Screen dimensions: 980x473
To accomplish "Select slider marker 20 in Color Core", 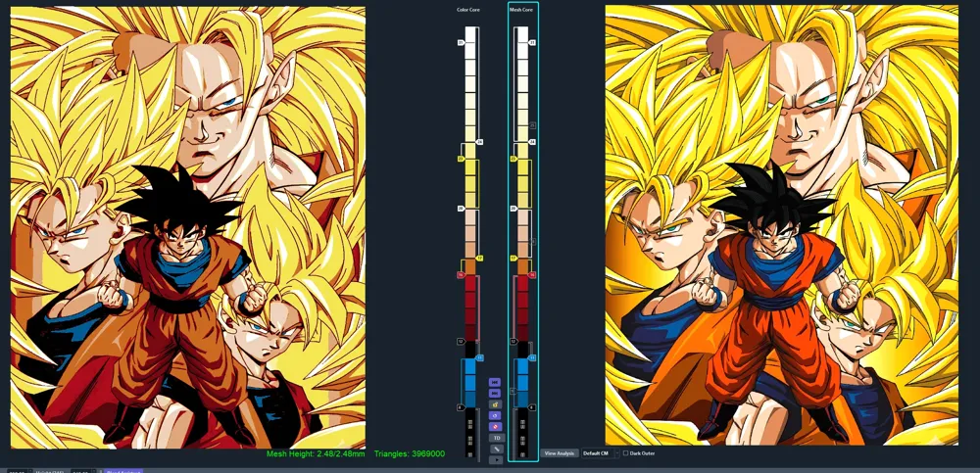I will (461, 208).
